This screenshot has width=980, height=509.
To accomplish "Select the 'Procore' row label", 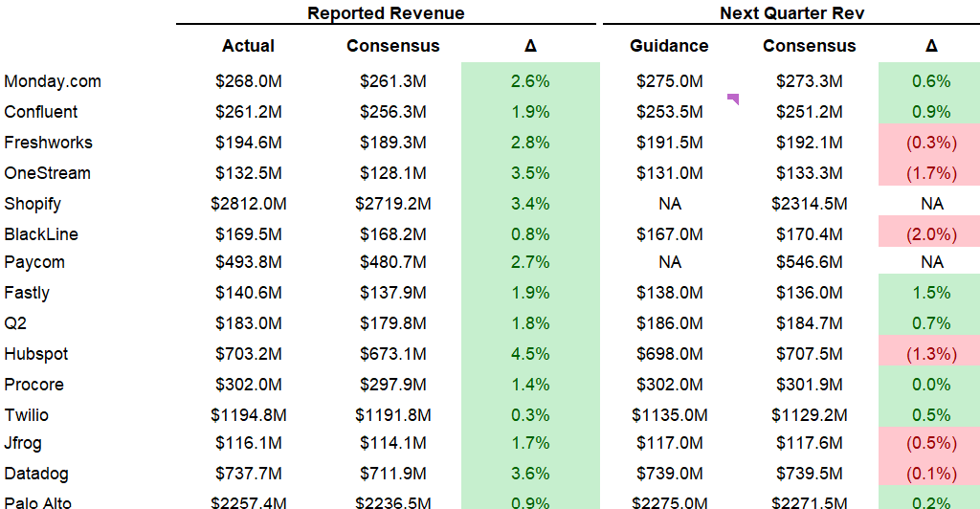I will 33,385.
